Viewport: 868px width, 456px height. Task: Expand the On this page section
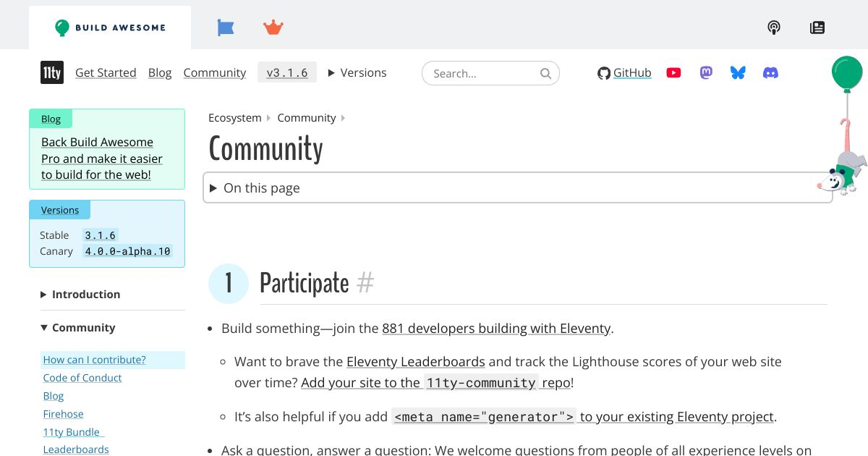pyautogui.click(x=518, y=187)
